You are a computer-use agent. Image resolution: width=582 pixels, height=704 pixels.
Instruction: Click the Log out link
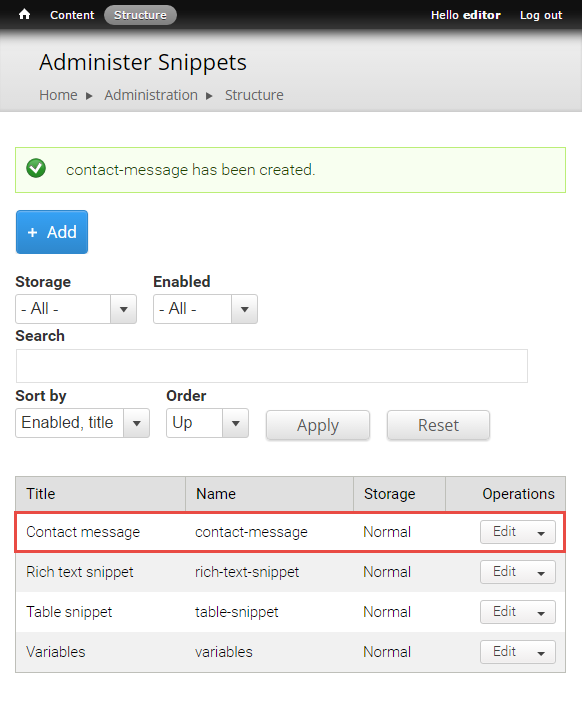click(x=541, y=15)
